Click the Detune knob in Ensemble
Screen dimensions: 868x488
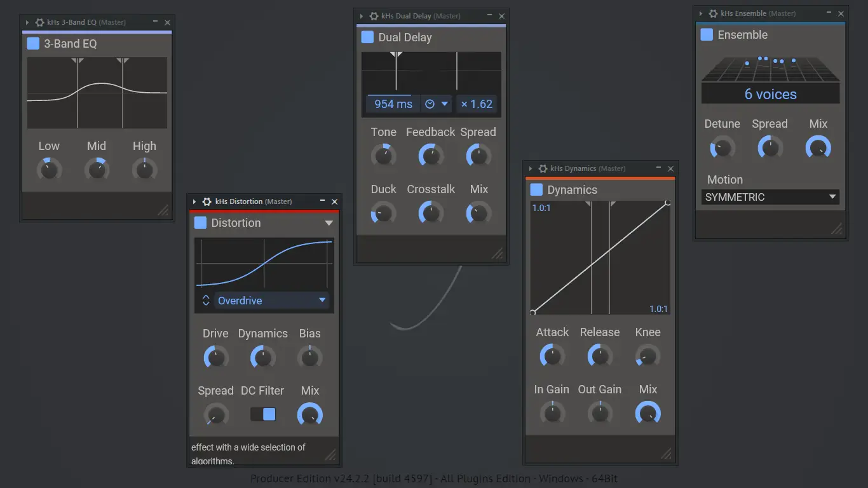point(722,148)
